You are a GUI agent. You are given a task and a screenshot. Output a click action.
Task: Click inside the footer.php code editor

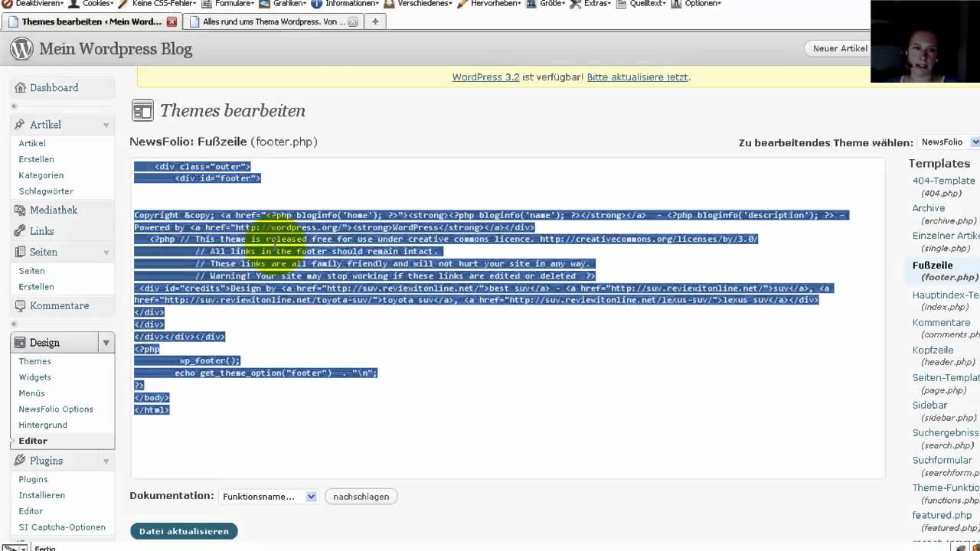coord(508,318)
